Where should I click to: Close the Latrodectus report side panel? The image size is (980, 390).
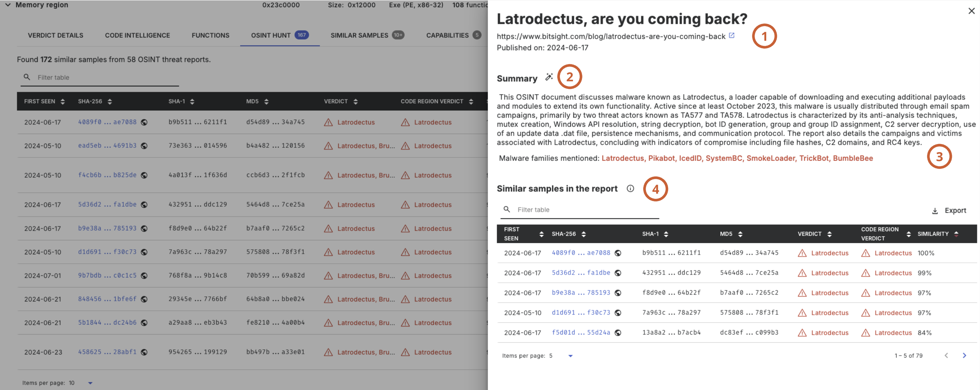click(x=971, y=11)
